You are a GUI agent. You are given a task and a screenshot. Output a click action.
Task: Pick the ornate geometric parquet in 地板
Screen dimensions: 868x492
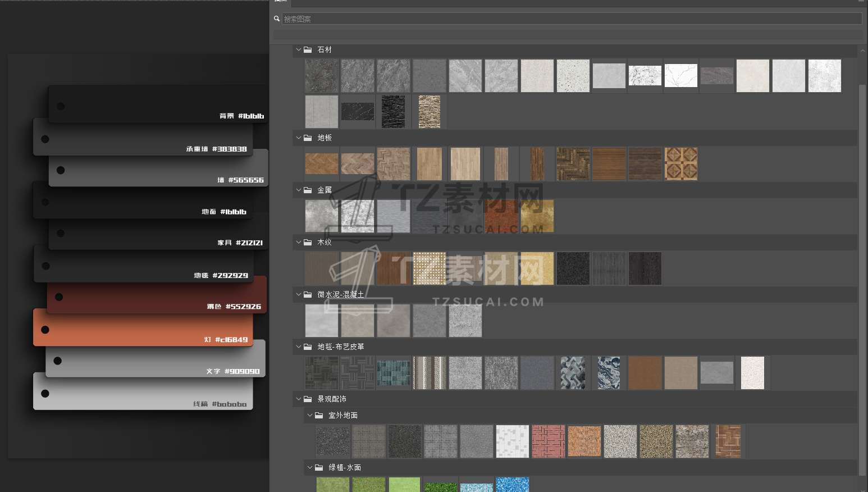tap(681, 164)
